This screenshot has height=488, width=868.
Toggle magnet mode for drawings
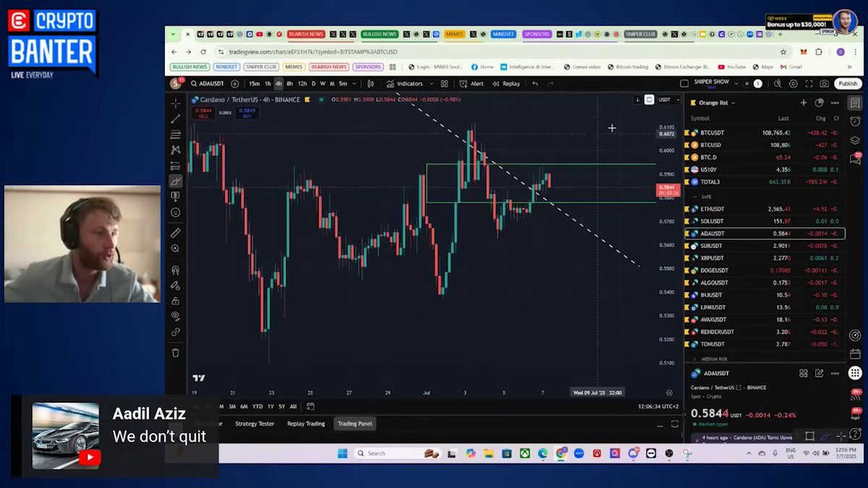(175, 270)
